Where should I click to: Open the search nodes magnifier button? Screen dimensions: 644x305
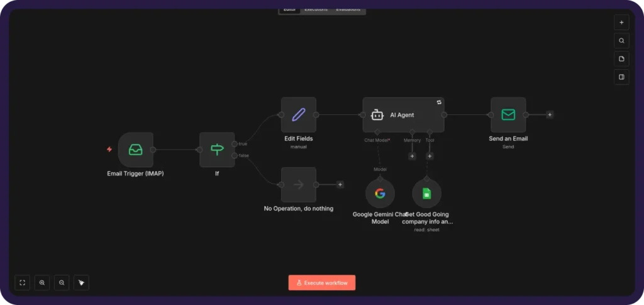click(x=621, y=40)
